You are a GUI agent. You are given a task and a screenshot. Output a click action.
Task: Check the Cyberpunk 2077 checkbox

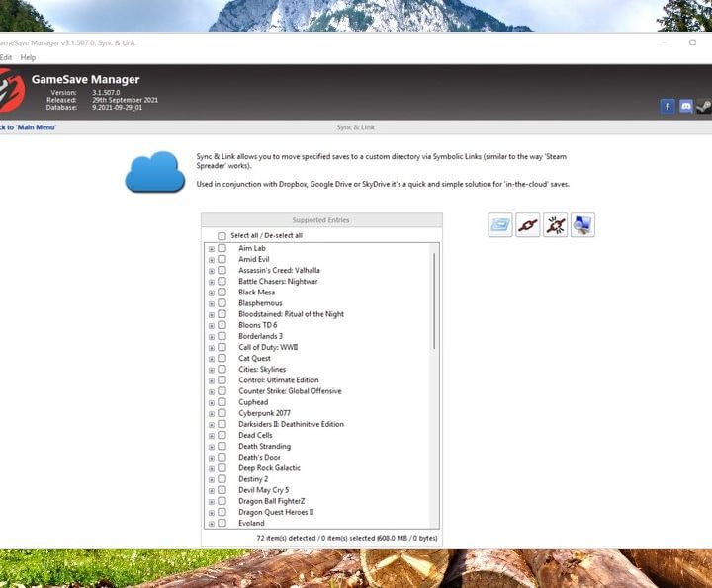click(x=222, y=413)
